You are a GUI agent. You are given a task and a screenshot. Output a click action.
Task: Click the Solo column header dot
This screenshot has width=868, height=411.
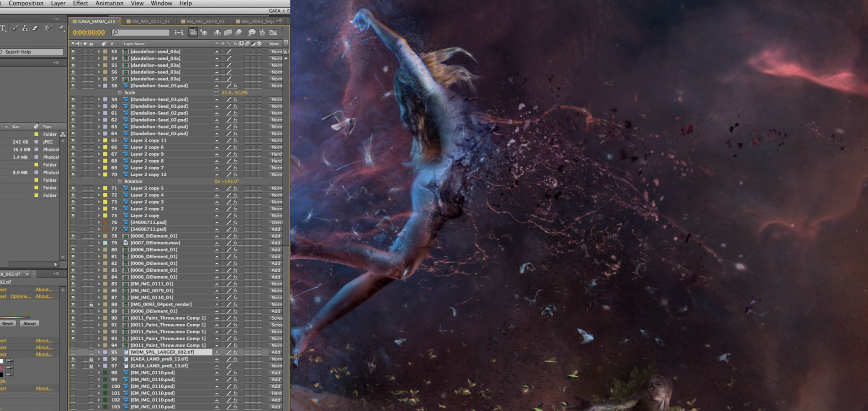[x=85, y=44]
